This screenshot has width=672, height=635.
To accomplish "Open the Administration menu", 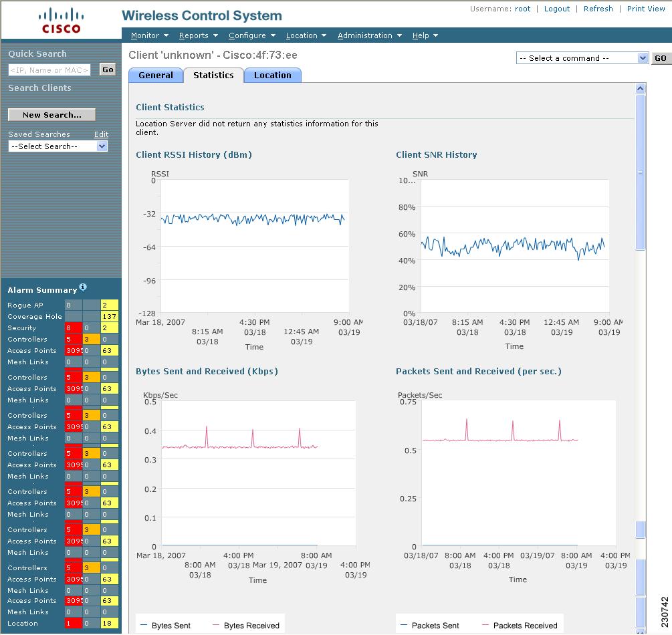I will [x=369, y=35].
